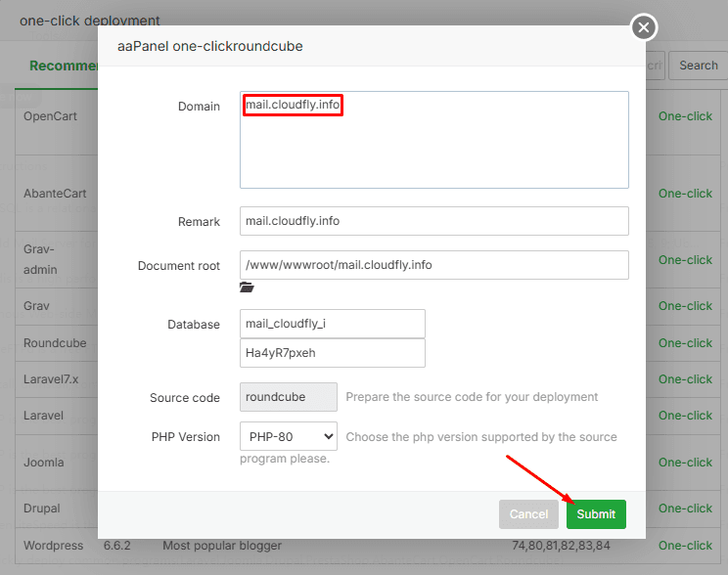Screen dimensions: 728x575
Task: One-click deploy Grav in background list
Action: pyautogui.click(x=685, y=306)
